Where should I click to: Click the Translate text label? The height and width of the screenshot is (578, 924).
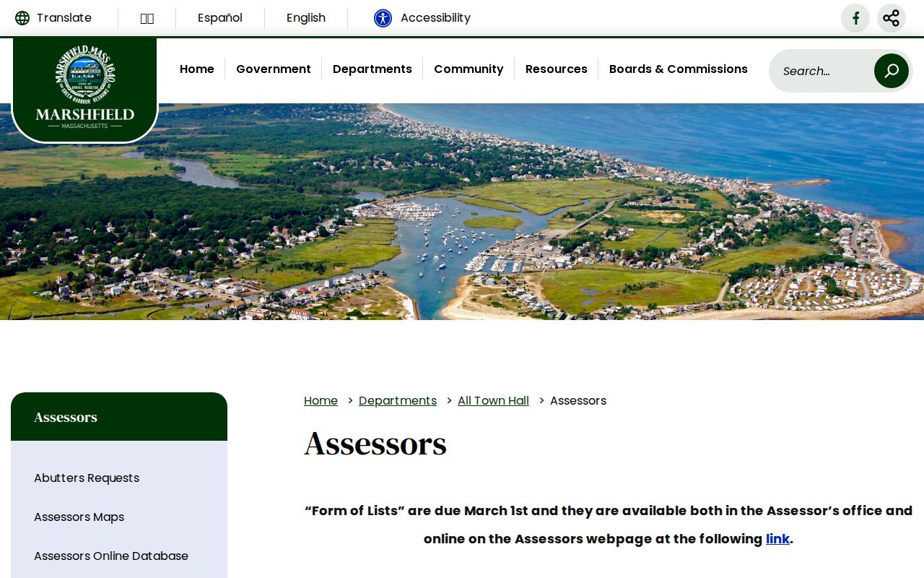(x=64, y=18)
